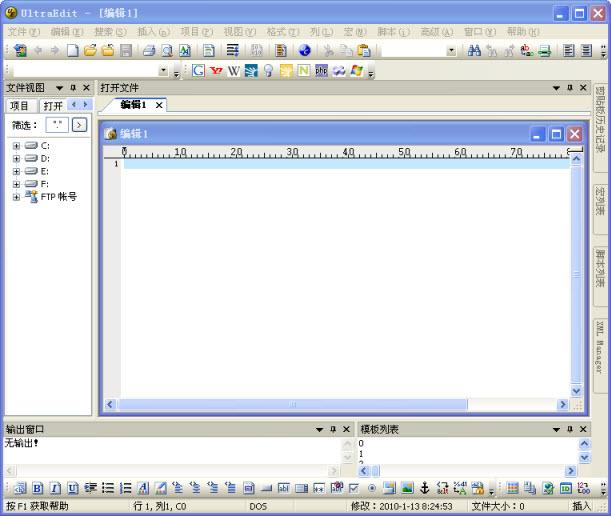Apply Bold with the B icon
The image size is (611, 516).
(37, 488)
